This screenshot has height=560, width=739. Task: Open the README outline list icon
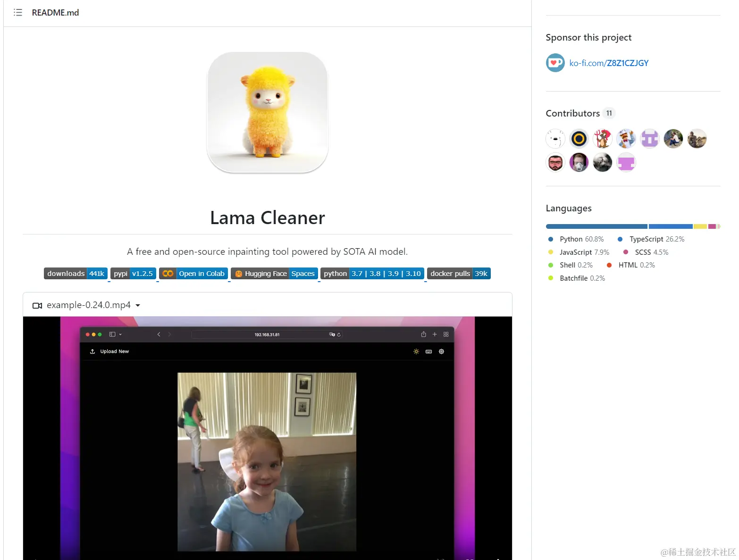(18, 13)
